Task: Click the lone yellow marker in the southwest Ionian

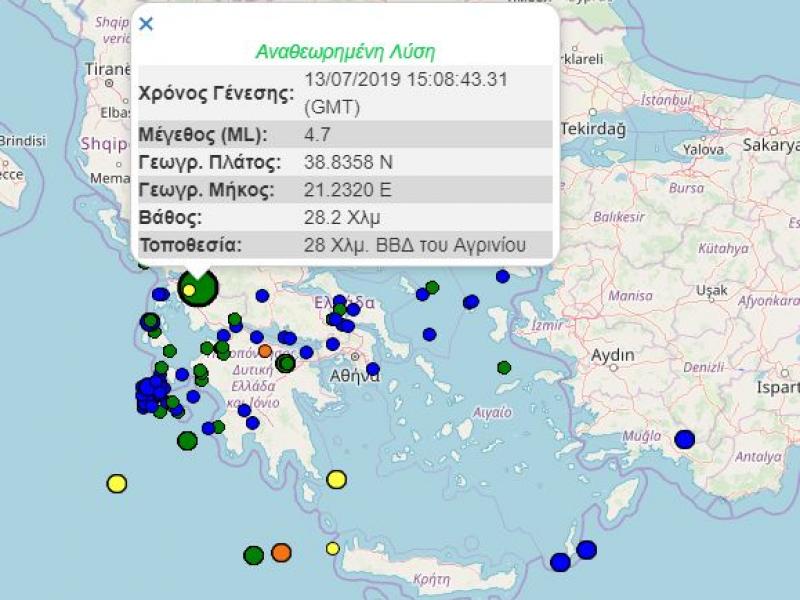Action: click(115, 485)
